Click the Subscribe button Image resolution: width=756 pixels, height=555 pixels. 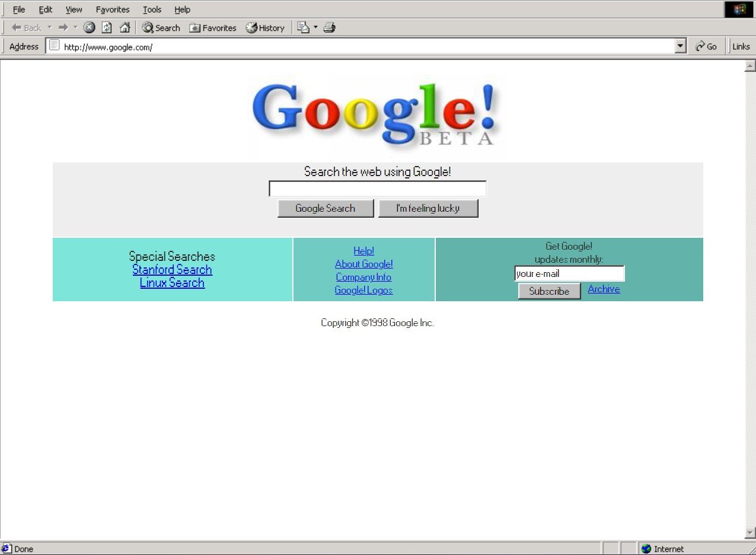point(549,291)
